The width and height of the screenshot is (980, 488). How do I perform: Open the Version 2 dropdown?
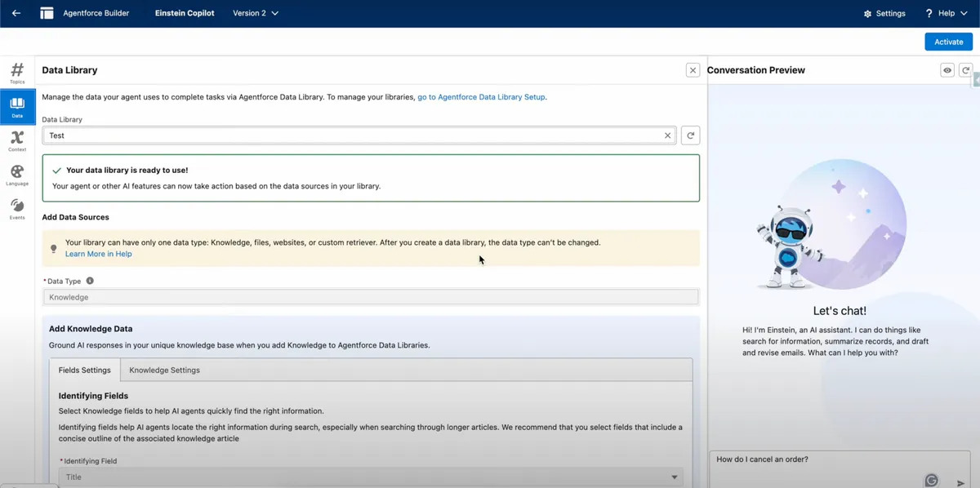256,13
